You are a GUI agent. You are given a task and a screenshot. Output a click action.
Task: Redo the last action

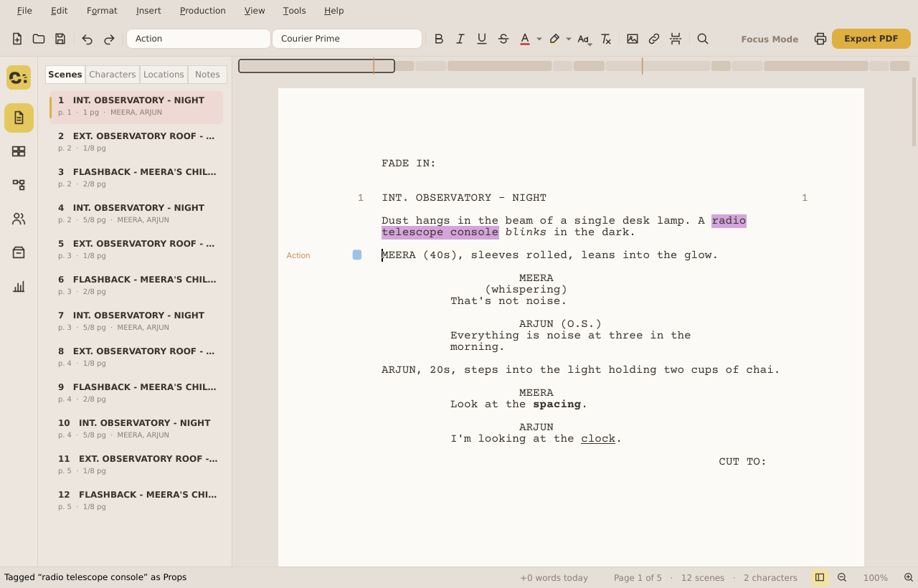pyautogui.click(x=109, y=39)
